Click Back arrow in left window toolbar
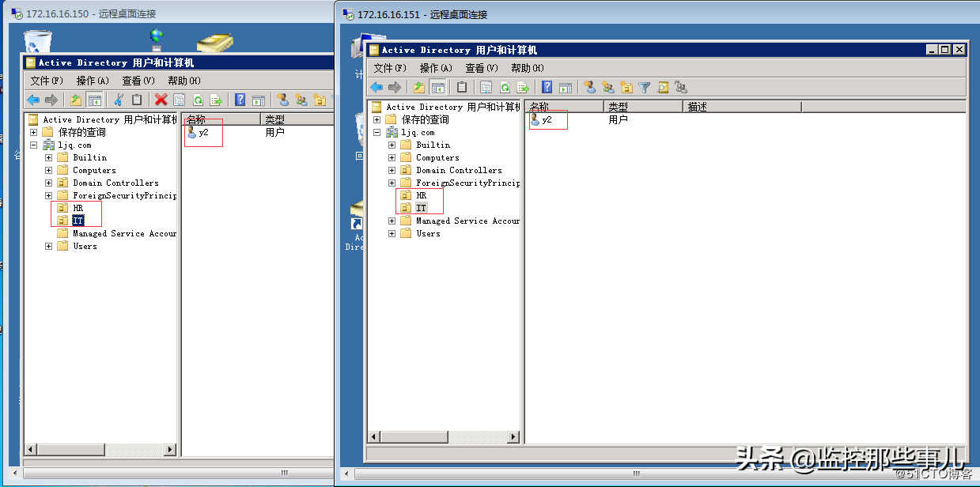Image resolution: width=980 pixels, height=487 pixels. pos(33,100)
